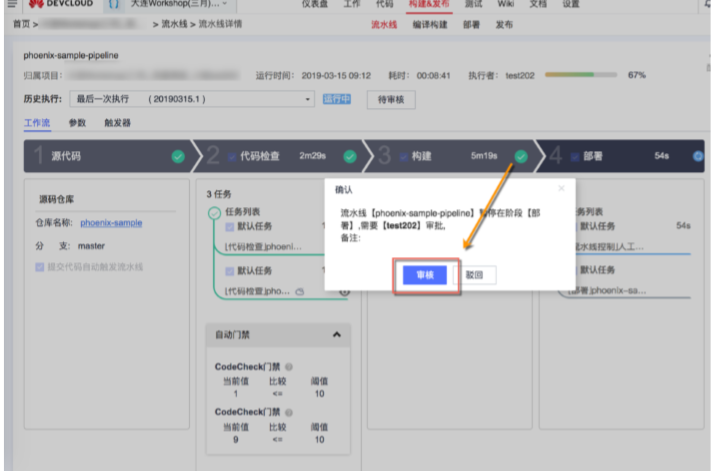Go to 首页 in breadcrumb
The image size is (715, 471).
pos(21,24)
